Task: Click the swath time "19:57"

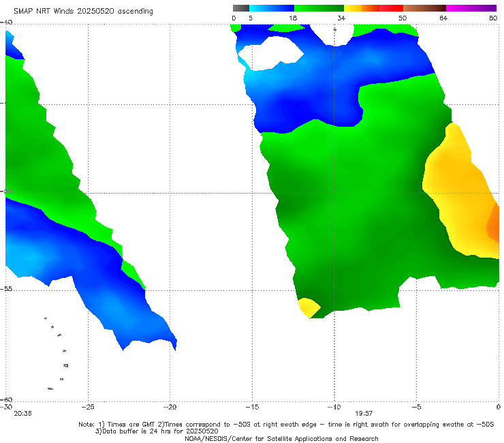Action: (x=364, y=414)
